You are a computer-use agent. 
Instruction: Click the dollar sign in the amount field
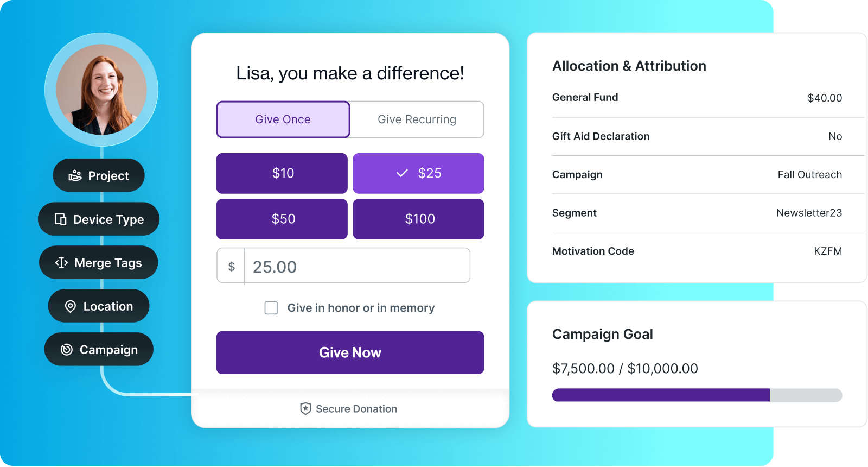click(x=232, y=267)
